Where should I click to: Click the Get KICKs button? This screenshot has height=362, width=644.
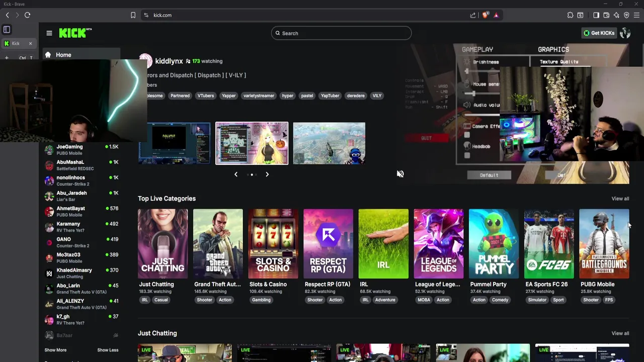(599, 33)
